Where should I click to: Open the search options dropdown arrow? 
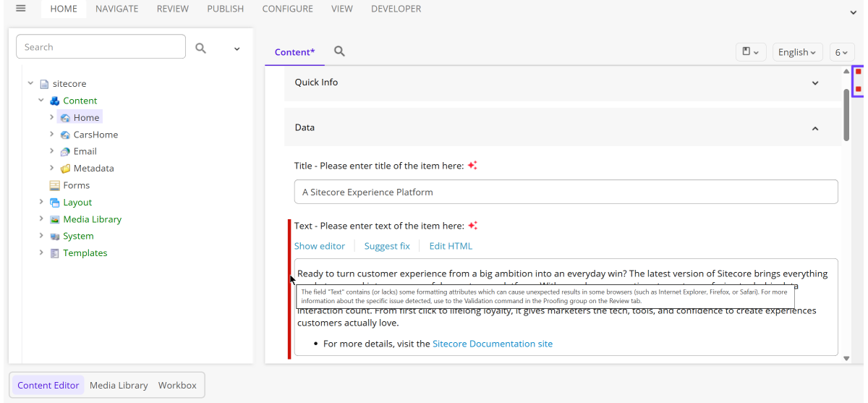[237, 48]
